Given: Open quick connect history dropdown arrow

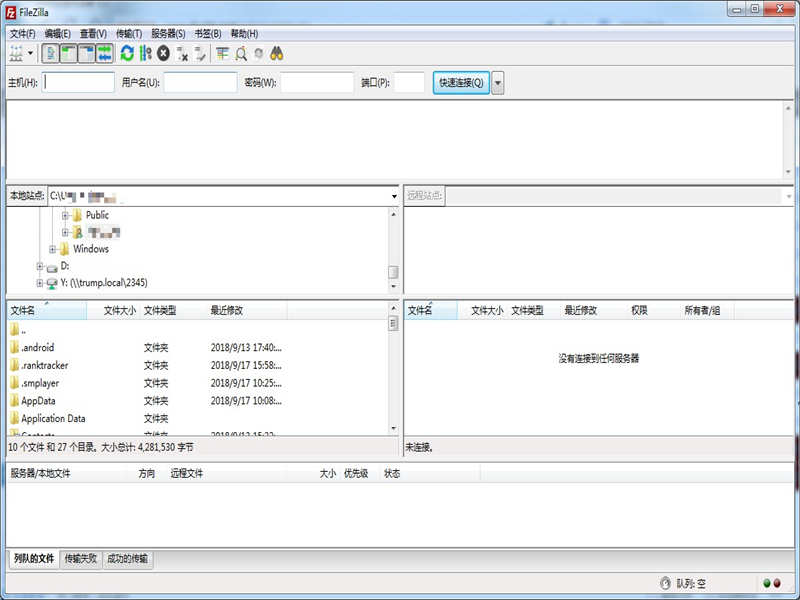Looking at the screenshot, I should (x=497, y=83).
